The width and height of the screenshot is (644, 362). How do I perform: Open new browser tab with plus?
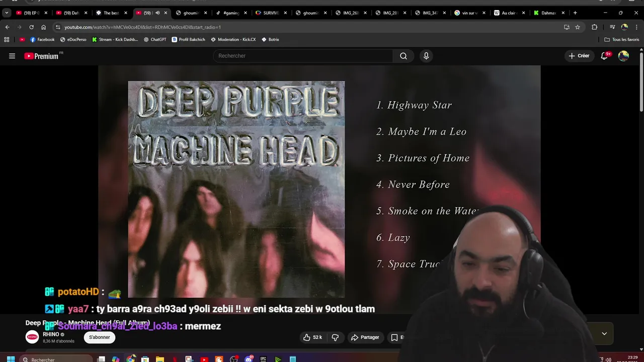(x=575, y=13)
